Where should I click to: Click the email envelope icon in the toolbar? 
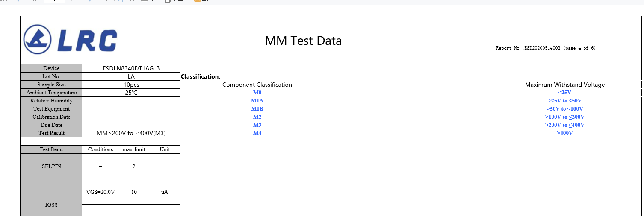click(x=197, y=1)
